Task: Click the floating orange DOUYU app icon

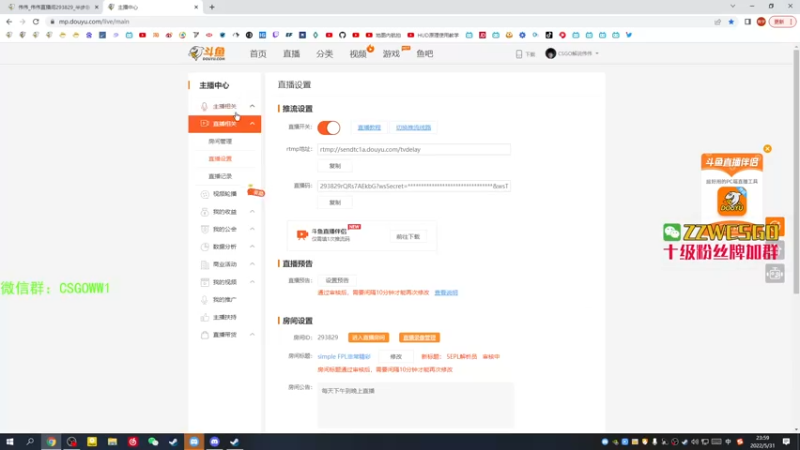Action: click(732, 201)
